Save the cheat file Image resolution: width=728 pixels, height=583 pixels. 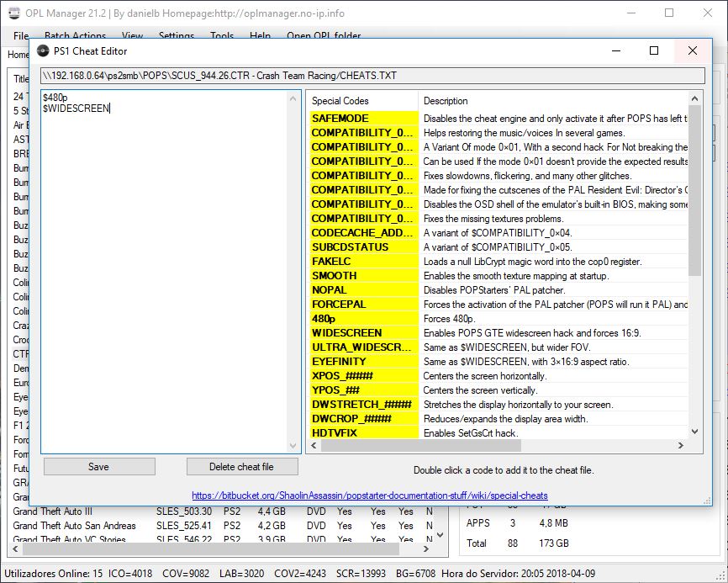click(98, 466)
